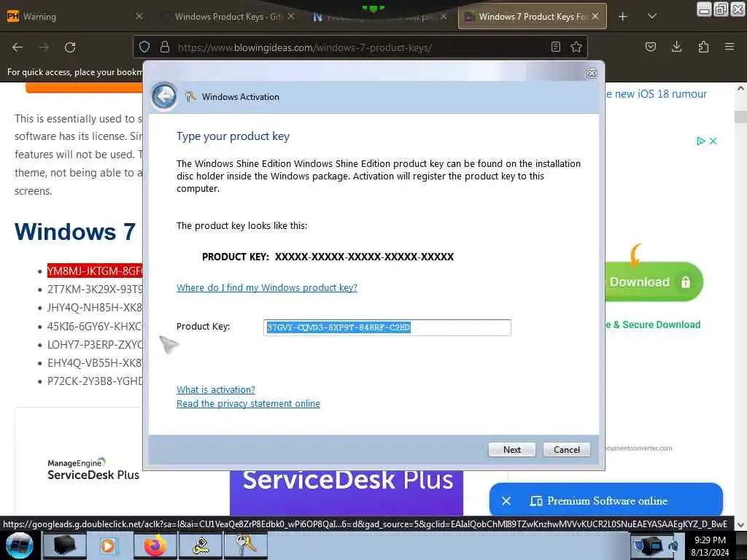The height and width of the screenshot is (560, 747).
Task: Open the downloads arrow icon
Action: coord(676,47)
